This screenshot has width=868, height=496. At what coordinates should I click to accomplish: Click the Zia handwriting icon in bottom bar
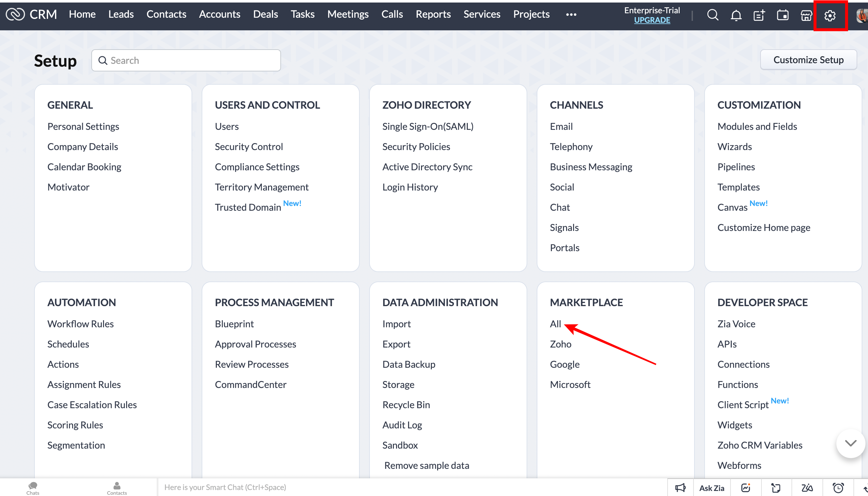point(807,488)
